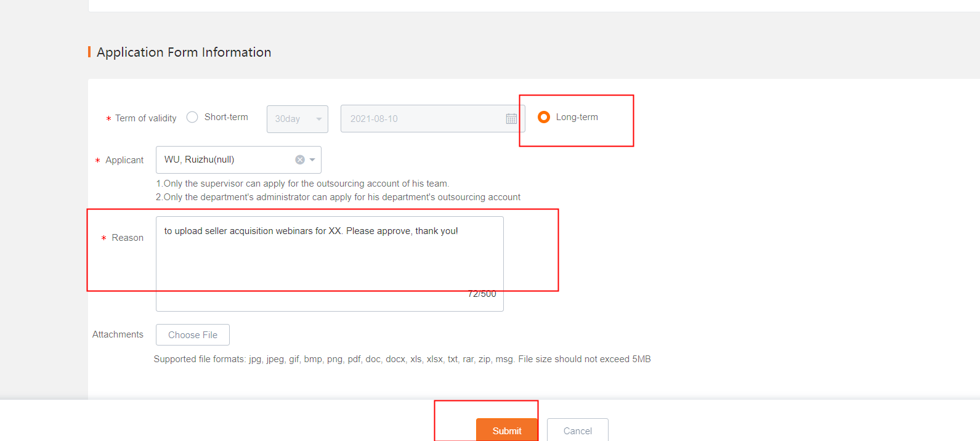Click the Attachments label
This screenshot has height=441, width=980.
point(118,334)
